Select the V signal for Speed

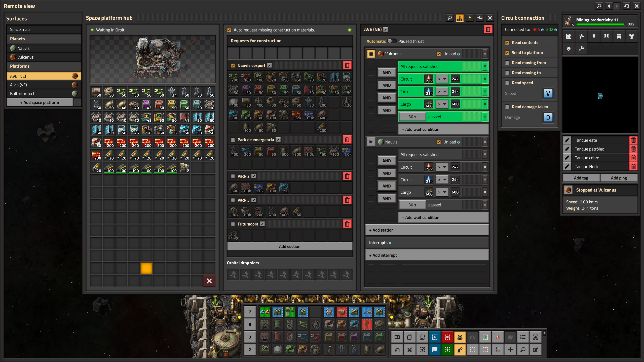[548, 93]
